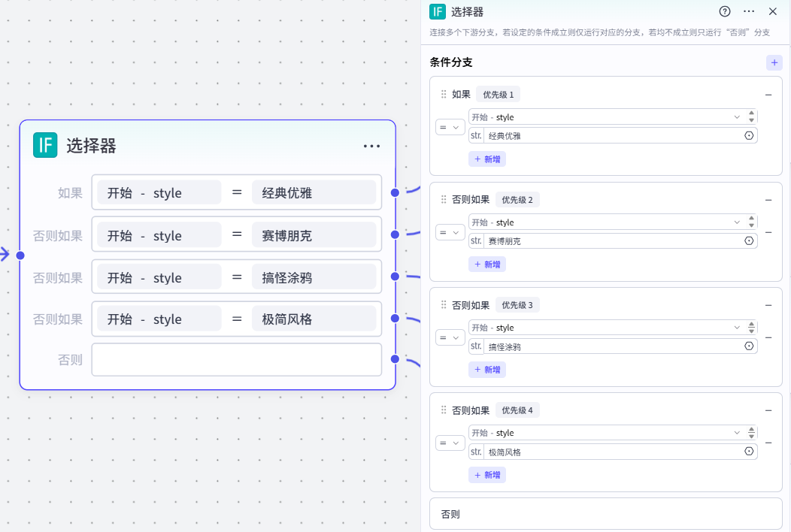
Task: Open the = operator dropdown in 优先级 1
Action: [449, 127]
